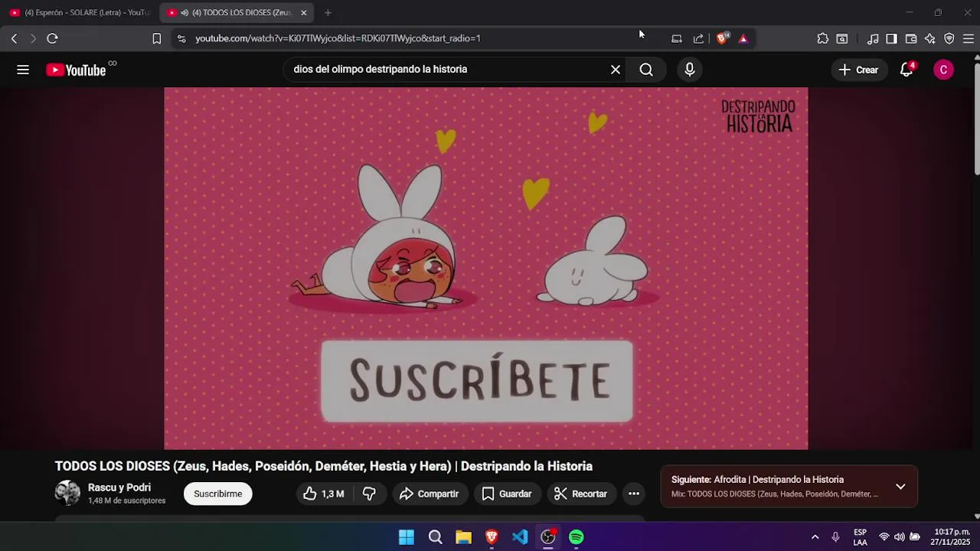Open Leo AI sparkle icon
Screen dimensions: 980x551
click(930, 38)
